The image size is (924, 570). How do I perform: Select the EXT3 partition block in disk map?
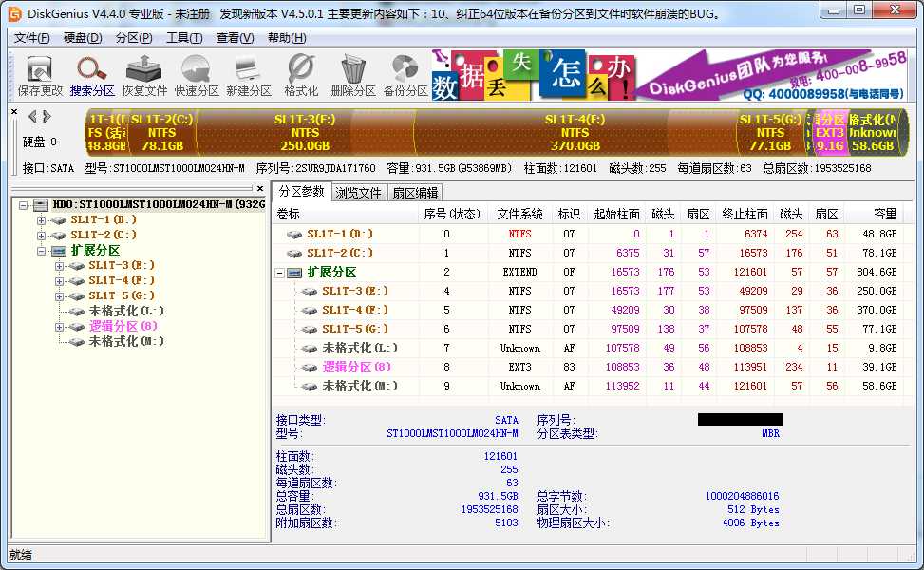point(830,133)
